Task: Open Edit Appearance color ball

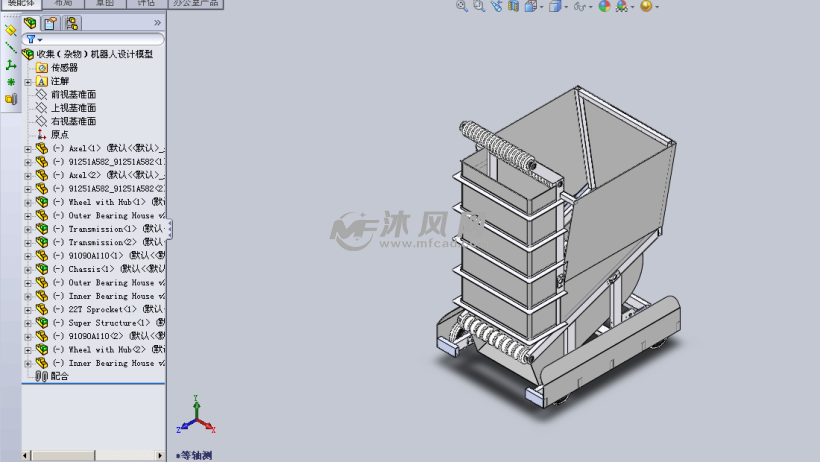Action: (x=605, y=6)
